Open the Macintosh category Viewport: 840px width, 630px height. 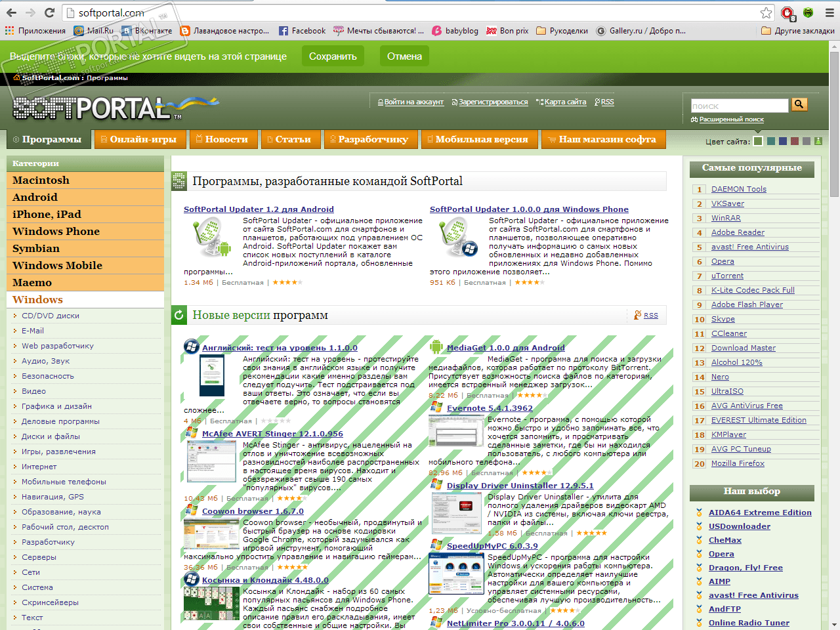tap(85, 180)
